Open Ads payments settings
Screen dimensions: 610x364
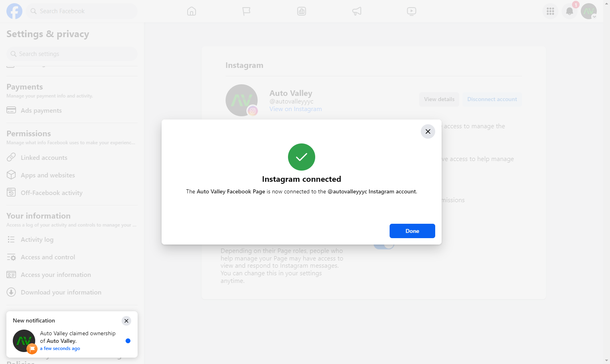tap(72, 110)
